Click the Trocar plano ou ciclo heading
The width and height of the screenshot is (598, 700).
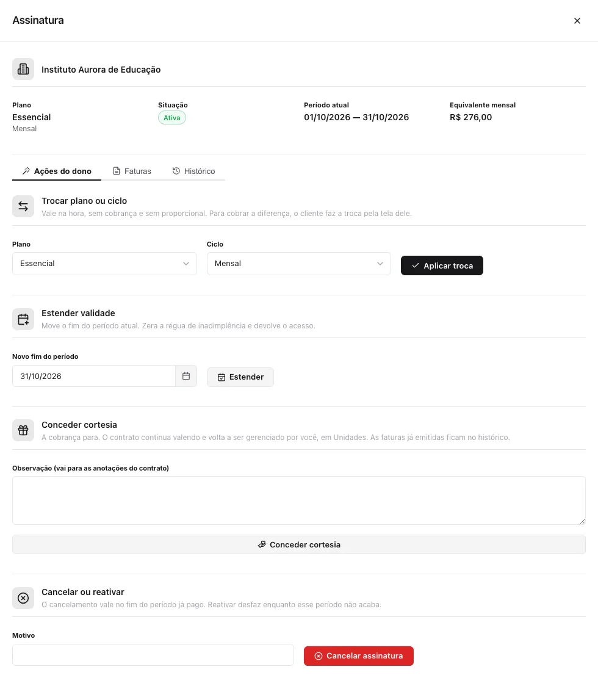84,201
